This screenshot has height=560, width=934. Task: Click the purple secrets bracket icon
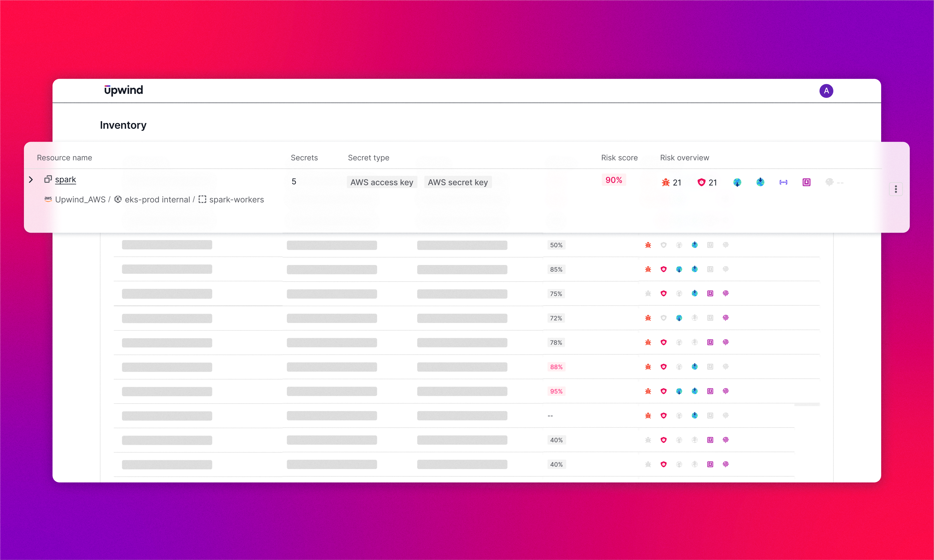point(783,183)
